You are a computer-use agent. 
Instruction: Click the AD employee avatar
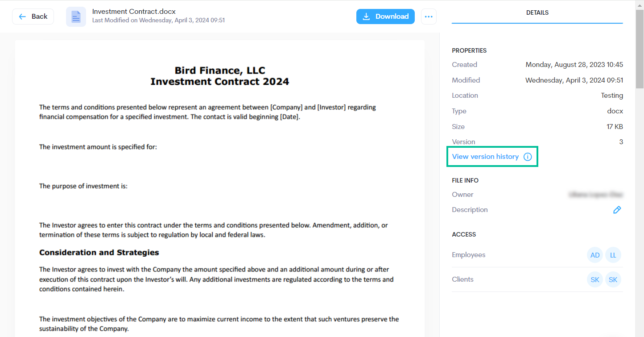(595, 255)
